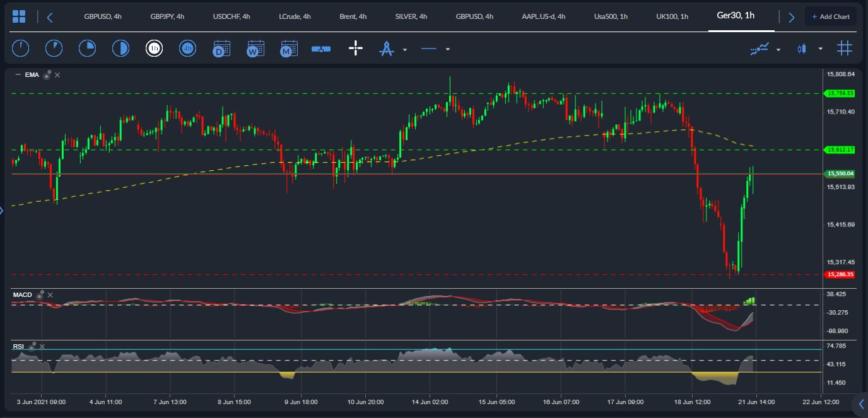Click the horizontal ruler measure icon
This screenshot has height=418, width=868.
click(321, 49)
